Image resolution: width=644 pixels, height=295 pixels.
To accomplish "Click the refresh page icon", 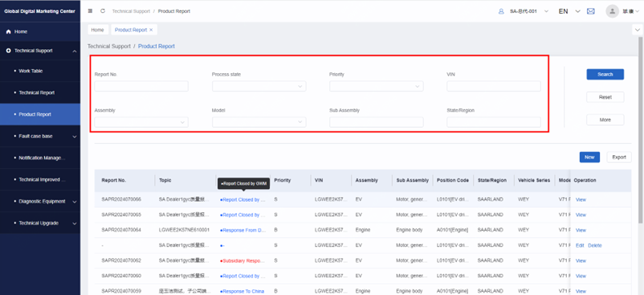I will point(103,11).
